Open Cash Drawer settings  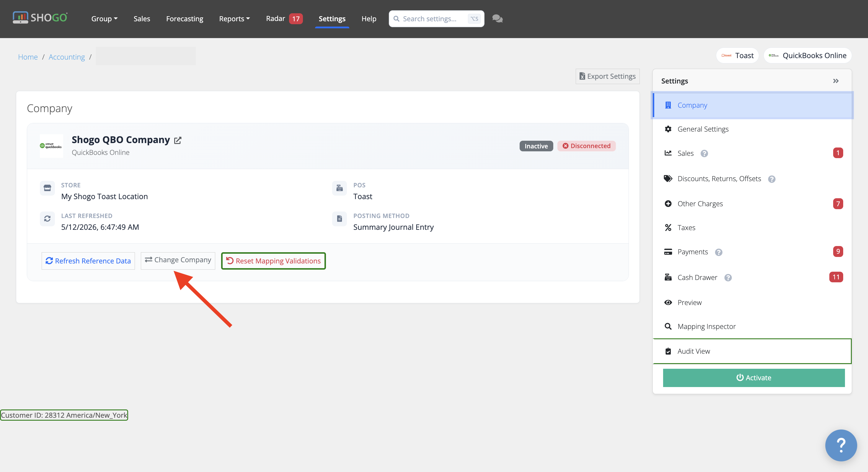click(752, 277)
